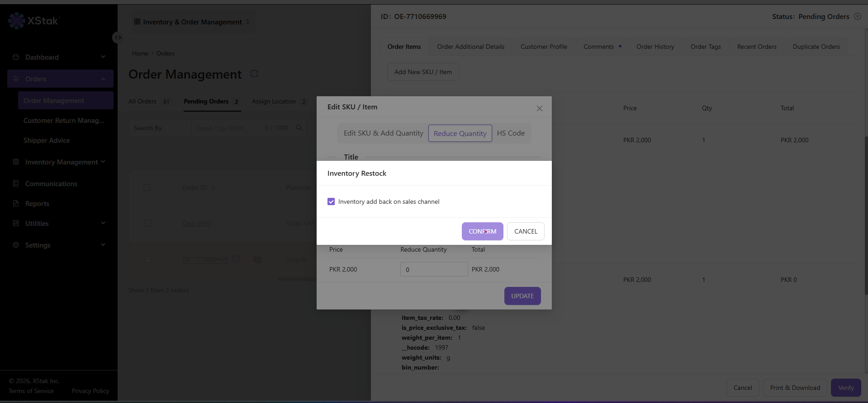Close the Edit SKU / Item dialog

(x=540, y=108)
